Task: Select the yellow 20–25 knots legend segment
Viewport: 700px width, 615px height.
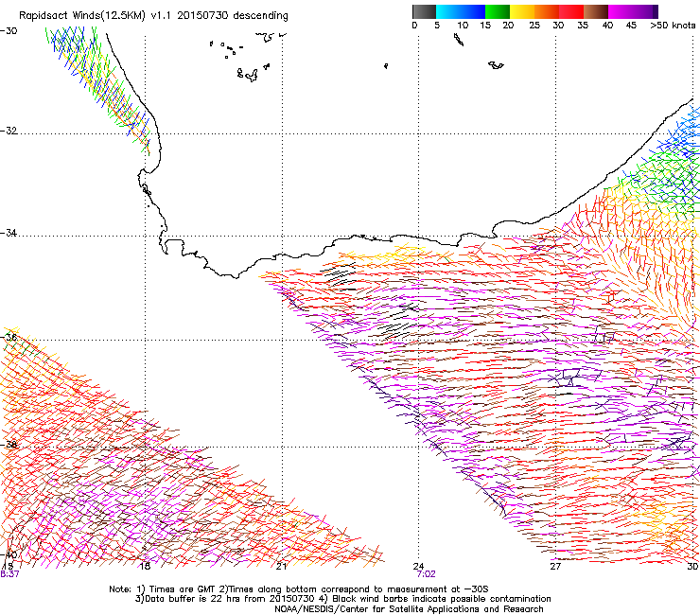Action: (522, 11)
